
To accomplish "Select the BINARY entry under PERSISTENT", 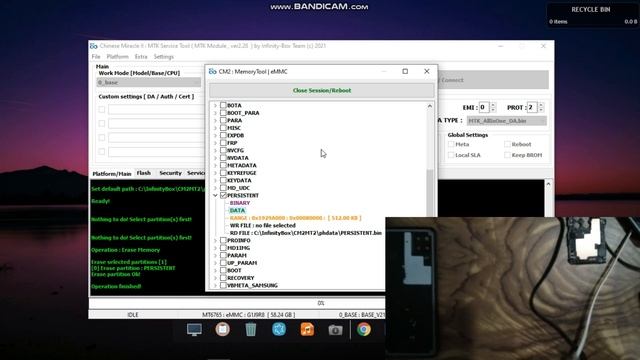I will click(x=240, y=203).
